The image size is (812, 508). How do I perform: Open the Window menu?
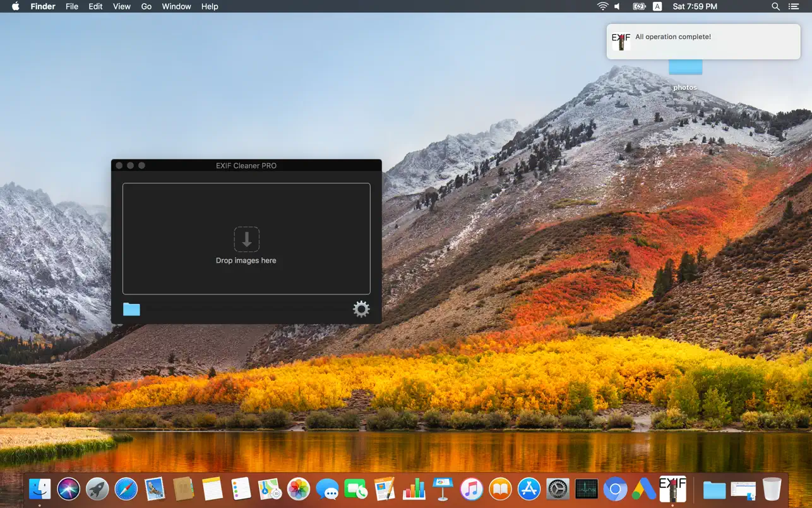coord(176,6)
